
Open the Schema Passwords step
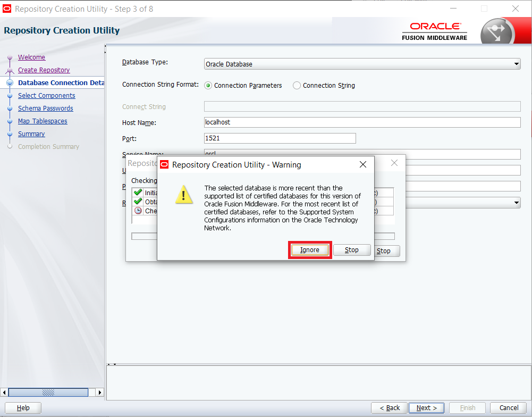click(46, 109)
